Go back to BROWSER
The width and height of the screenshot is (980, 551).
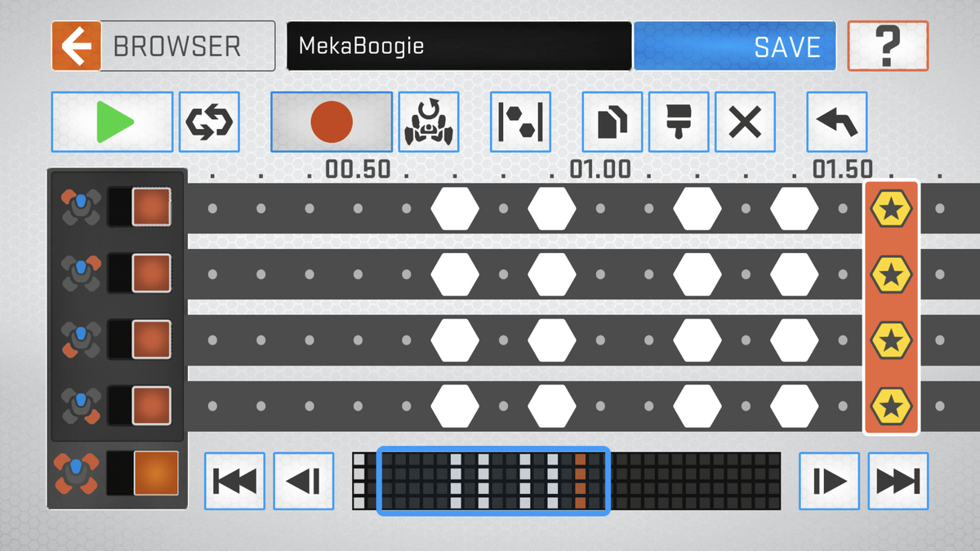tap(163, 47)
